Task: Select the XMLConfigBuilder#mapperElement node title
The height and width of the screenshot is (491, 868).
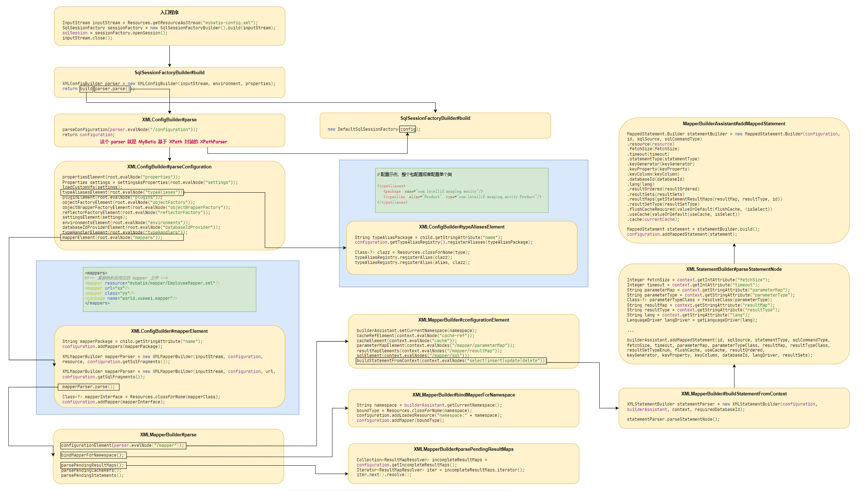Action: [x=169, y=331]
